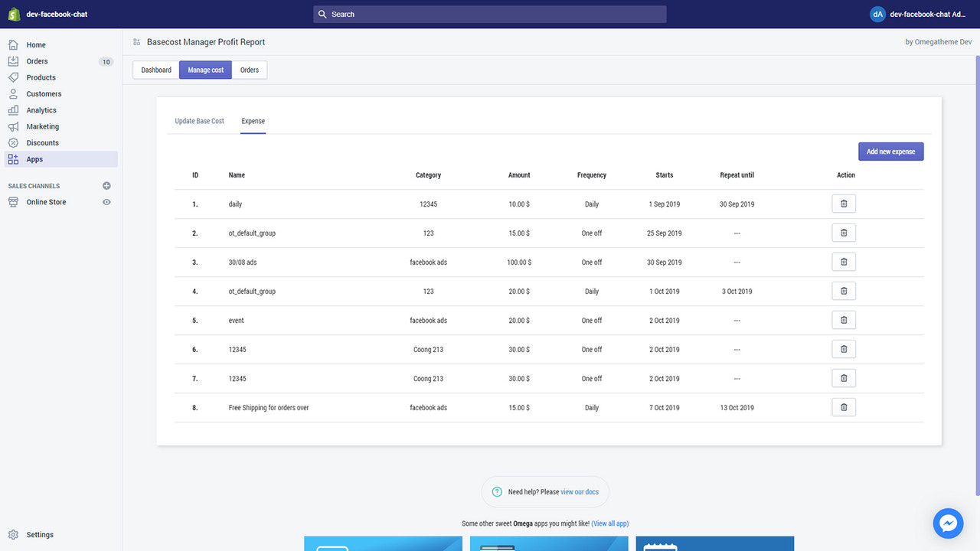980x551 pixels.
Task: Open the dev-facebook-chat account avatar
Action: [x=877, y=13]
